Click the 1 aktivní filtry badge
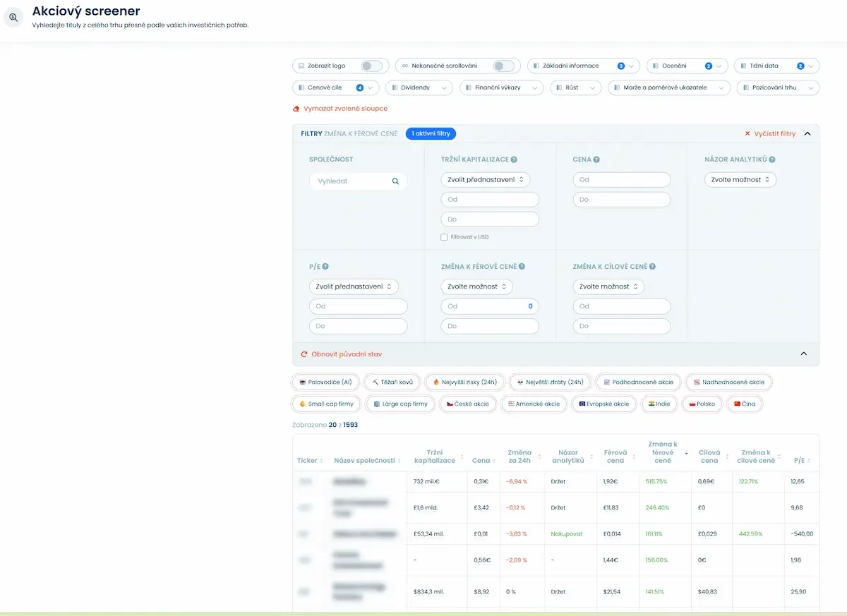 click(431, 133)
